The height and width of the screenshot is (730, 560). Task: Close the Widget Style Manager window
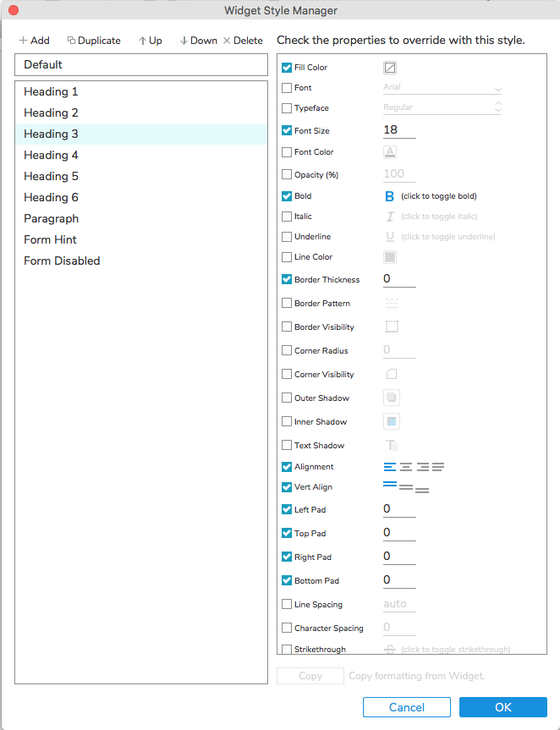coord(14,10)
